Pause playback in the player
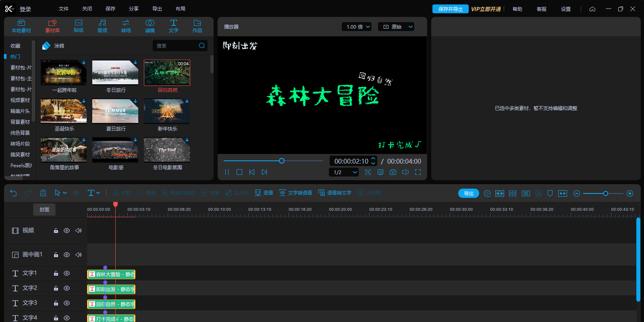The image size is (644, 322). [227, 172]
